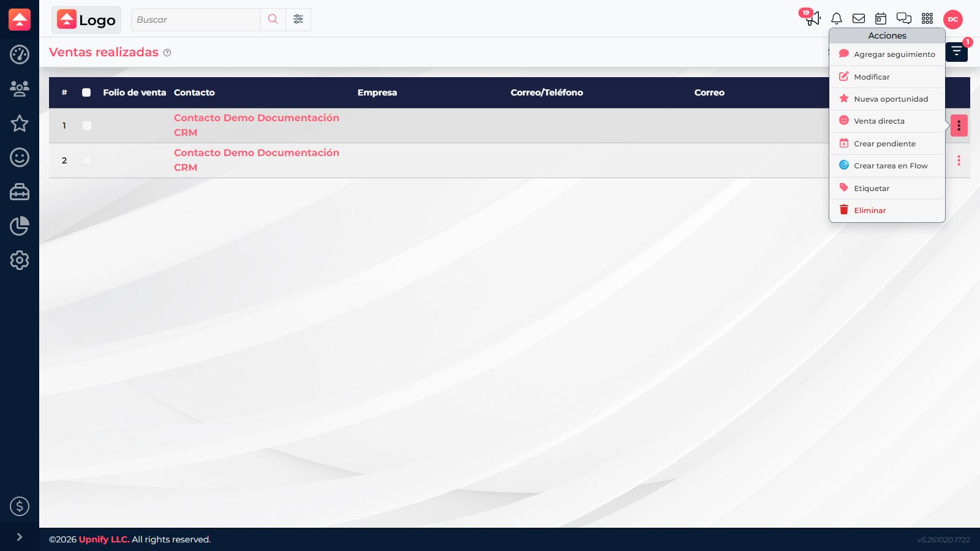Open the apps grid icon

coord(927,18)
